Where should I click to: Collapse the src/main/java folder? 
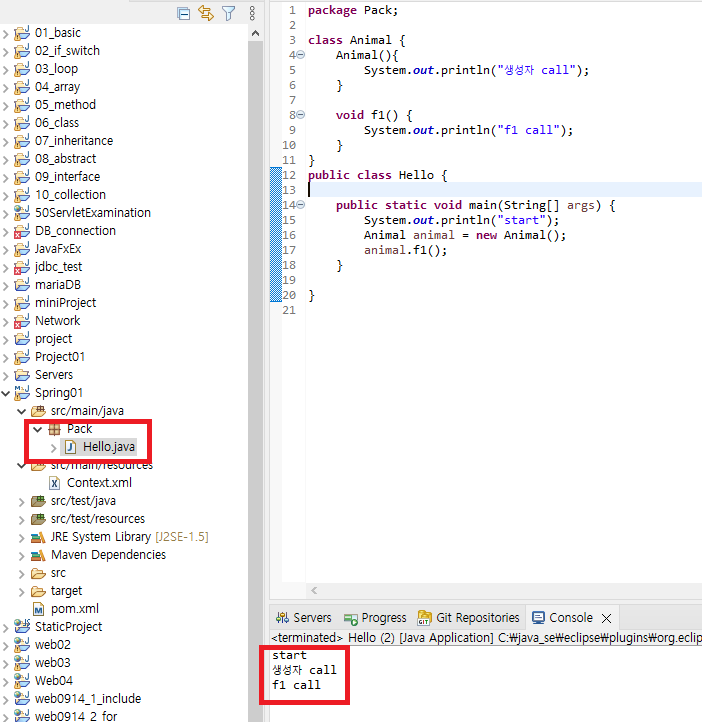(x=21, y=411)
